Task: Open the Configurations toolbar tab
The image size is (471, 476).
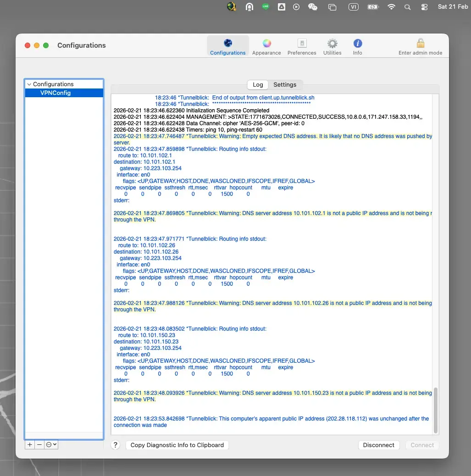Action: pos(228,46)
